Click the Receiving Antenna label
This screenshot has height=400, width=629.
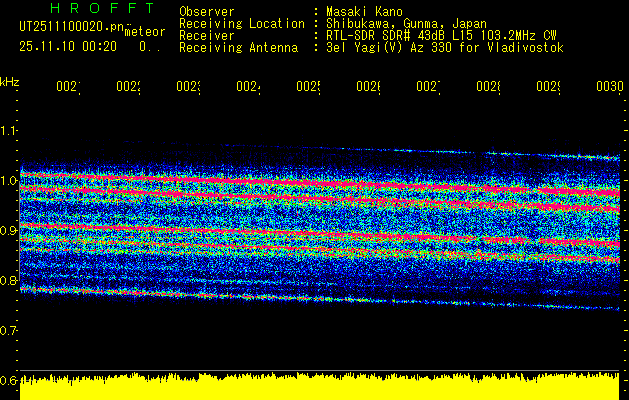(x=238, y=48)
